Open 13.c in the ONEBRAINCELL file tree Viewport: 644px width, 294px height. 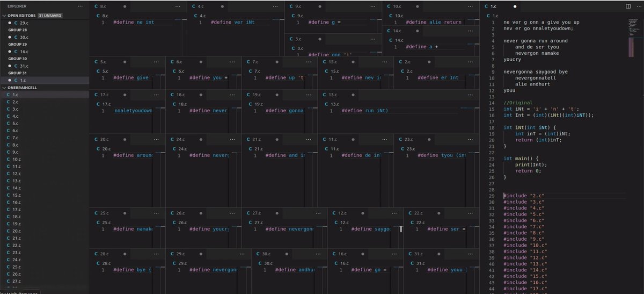(44, 181)
